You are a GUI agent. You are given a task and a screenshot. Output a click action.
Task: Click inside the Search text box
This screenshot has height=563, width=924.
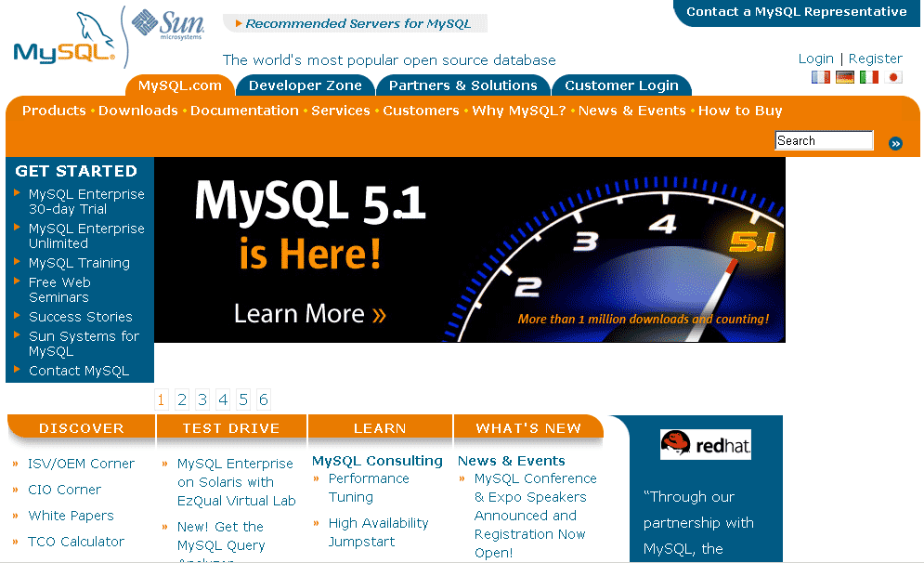[824, 140]
